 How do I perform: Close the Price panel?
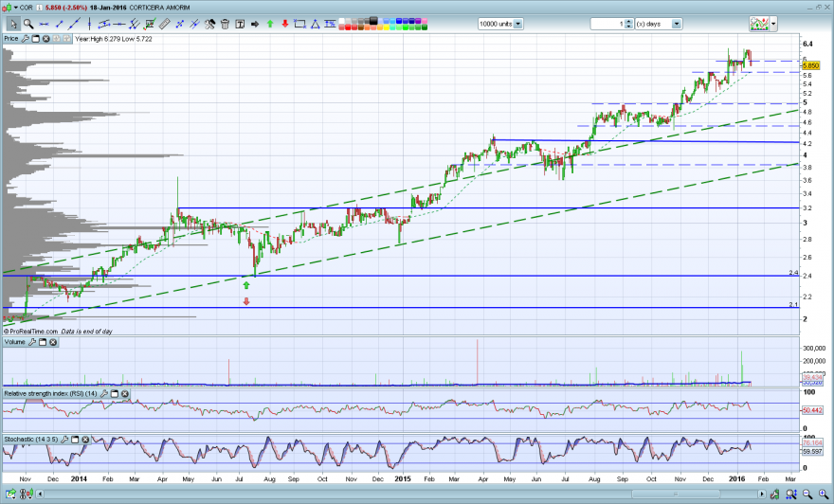coord(45,39)
